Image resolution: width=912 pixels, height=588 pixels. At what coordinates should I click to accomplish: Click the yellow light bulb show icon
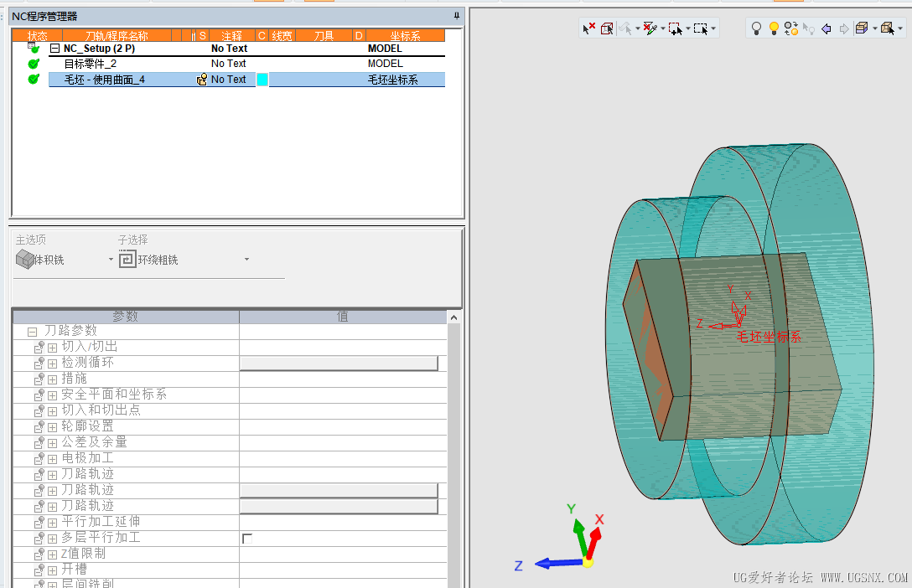[774, 28]
